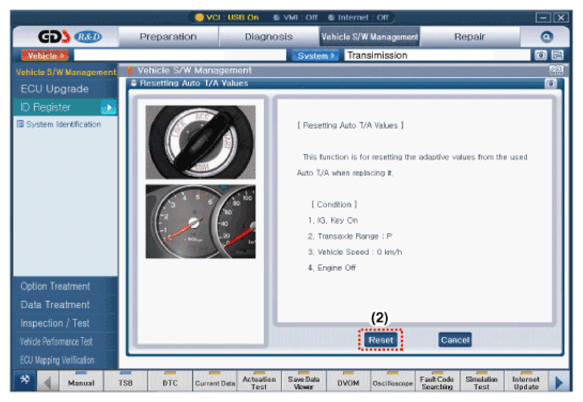This screenshot has height=402, width=583.
Task: Click the tools wrench icon
Action: 25,380
